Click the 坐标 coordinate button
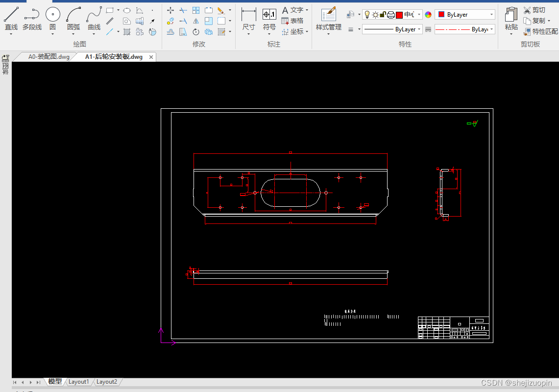This screenshot has width=559, height=392. 292,32
